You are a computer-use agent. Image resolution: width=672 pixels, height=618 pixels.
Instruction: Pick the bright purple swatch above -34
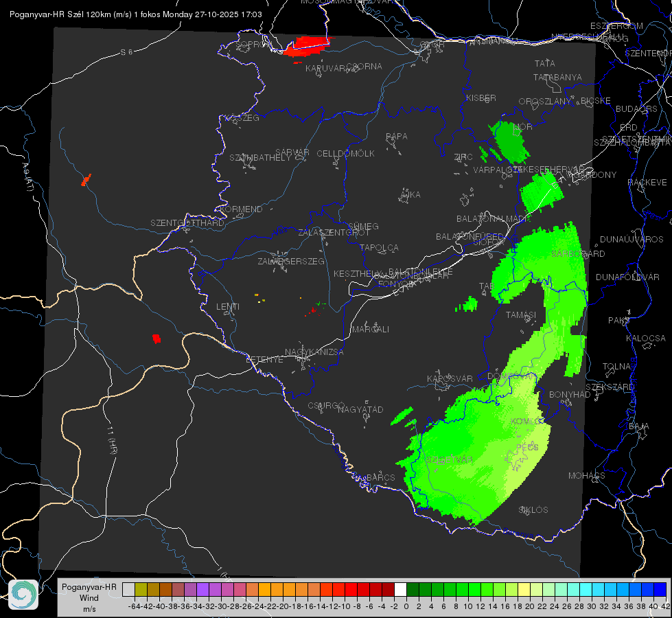pyautogui.click(x=202, y=589)
